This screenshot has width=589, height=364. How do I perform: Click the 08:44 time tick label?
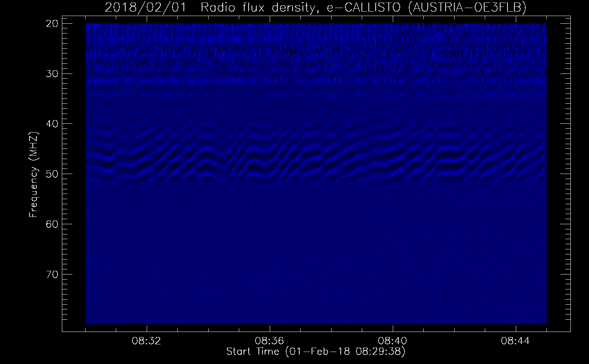pos(516,341)
